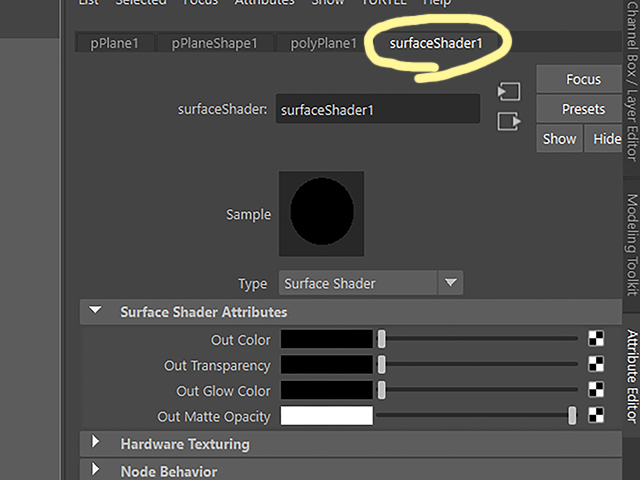Switch to the polyPlane1 tab

tap(323, 43)
